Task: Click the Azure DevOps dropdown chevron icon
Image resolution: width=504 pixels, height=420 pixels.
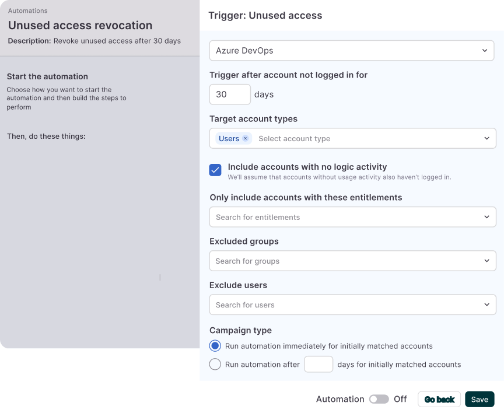Action: (x=485, y=51)
